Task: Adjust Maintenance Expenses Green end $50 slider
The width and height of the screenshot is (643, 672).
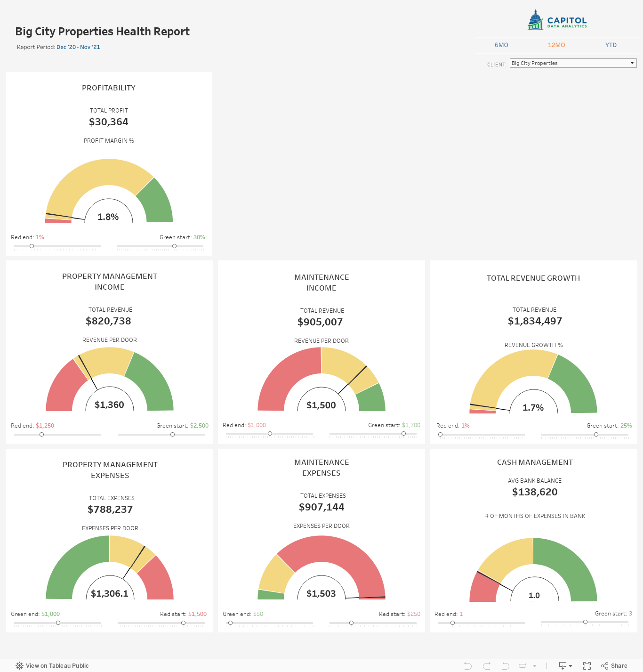Action: [x=230, y=623]
